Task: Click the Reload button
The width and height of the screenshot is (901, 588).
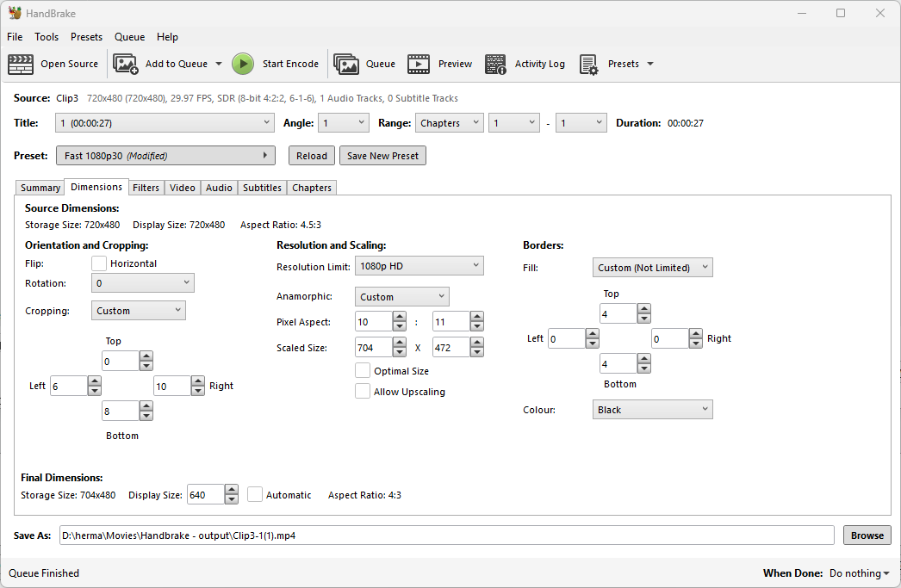Action: (x=312, y=156)
